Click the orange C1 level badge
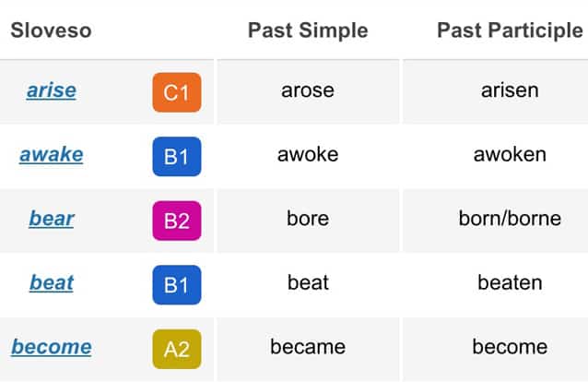 pos(177,92)
